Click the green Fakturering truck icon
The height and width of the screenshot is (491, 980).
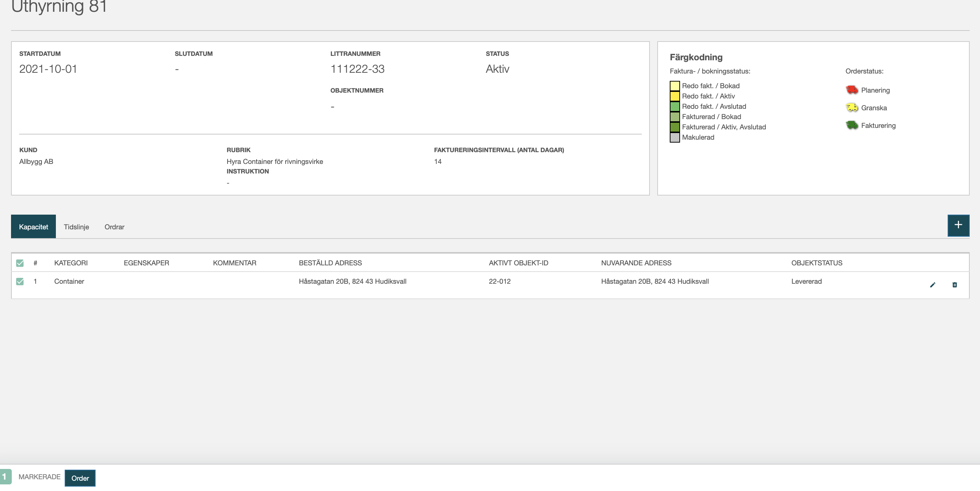pyautogui.click(x=852, y=125)
